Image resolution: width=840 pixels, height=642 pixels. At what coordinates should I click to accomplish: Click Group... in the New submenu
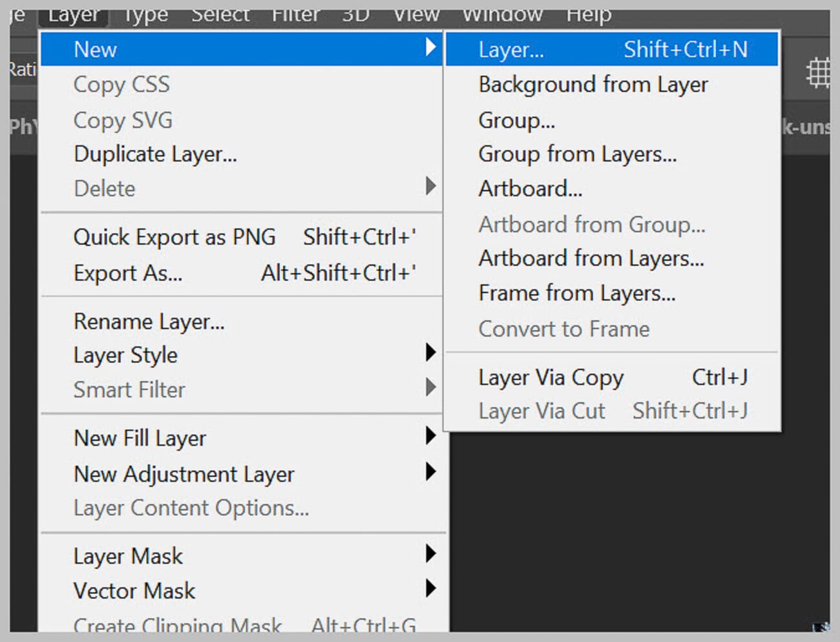[516, 119]
